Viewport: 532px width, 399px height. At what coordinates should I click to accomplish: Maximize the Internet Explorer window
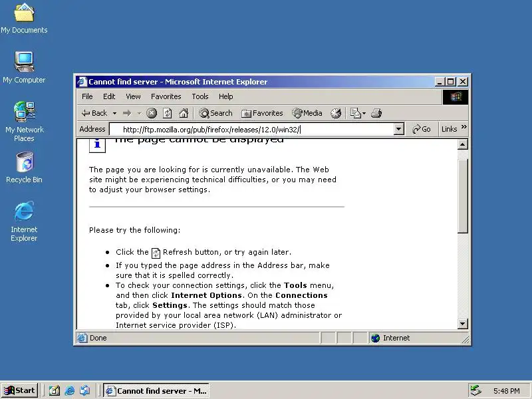(451, 82)
